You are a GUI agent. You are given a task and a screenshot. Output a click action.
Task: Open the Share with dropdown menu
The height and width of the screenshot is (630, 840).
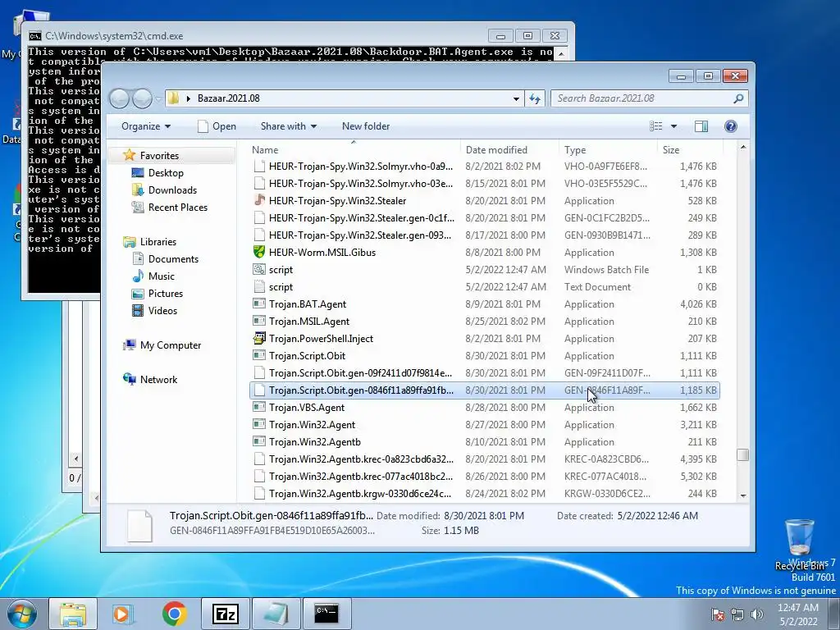point(288,126)
